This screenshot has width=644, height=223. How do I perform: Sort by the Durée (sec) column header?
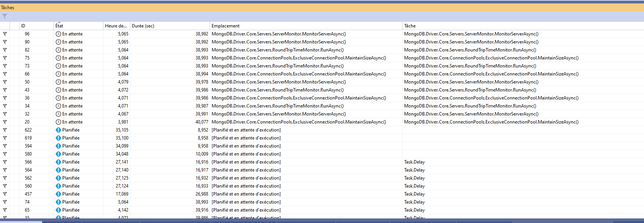tap(170, 26)
